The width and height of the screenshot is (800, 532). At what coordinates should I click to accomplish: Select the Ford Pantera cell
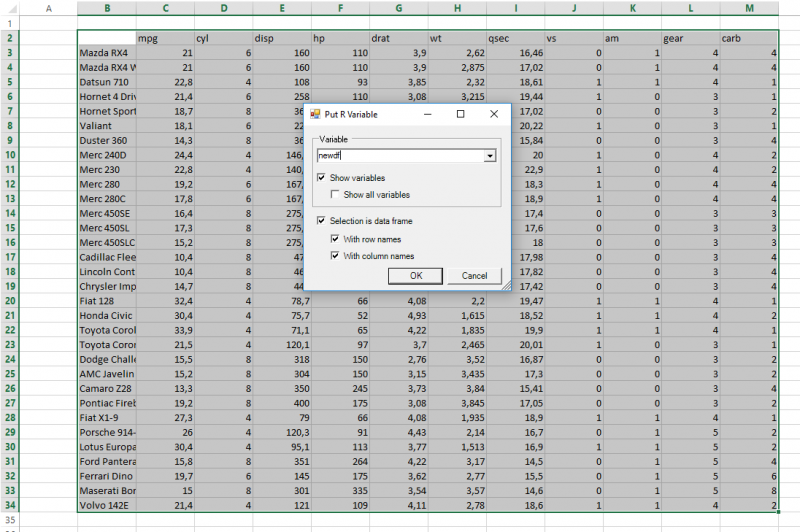(x=107, y=462)
